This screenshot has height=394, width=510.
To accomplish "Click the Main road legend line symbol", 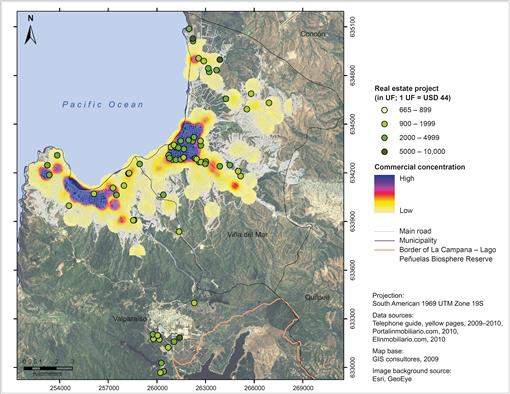I will coord(384,231).
